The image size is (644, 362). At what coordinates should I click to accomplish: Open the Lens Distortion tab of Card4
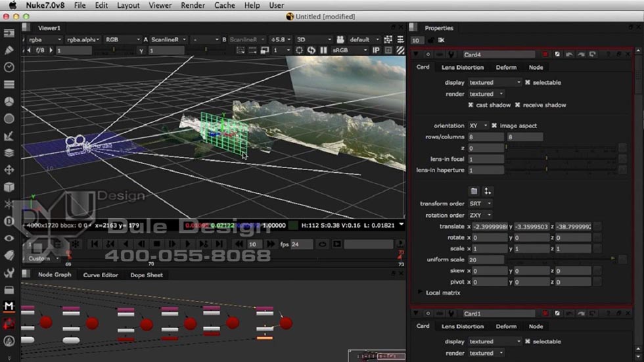tap(462, 67)
